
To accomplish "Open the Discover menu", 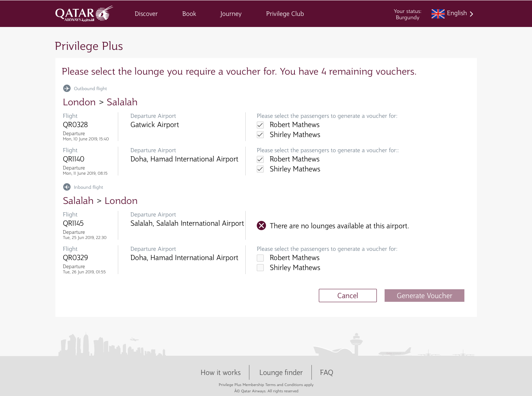I will [x=146, y=14].
